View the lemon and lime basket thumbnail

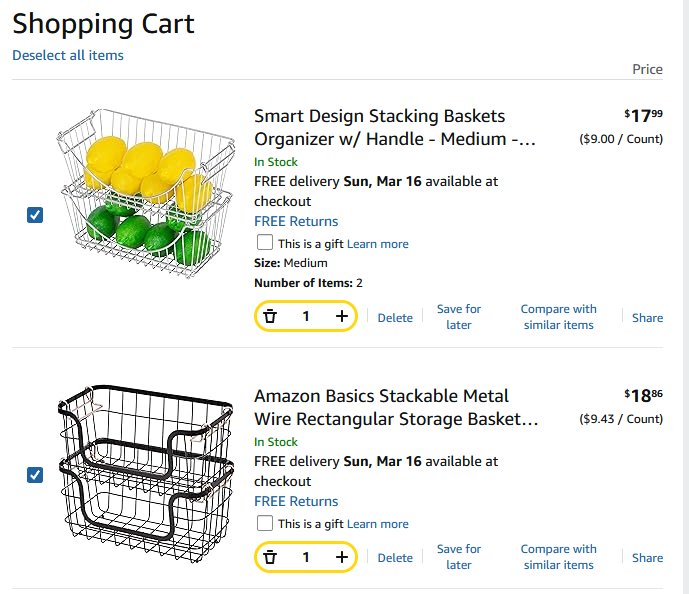[x=146, y=193]
